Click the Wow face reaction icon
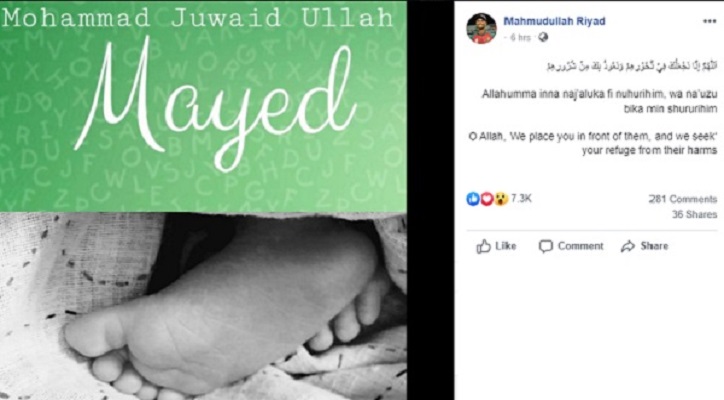Viewport: 724px width, 400px height. pyautogui.click(x=501, y=199)
